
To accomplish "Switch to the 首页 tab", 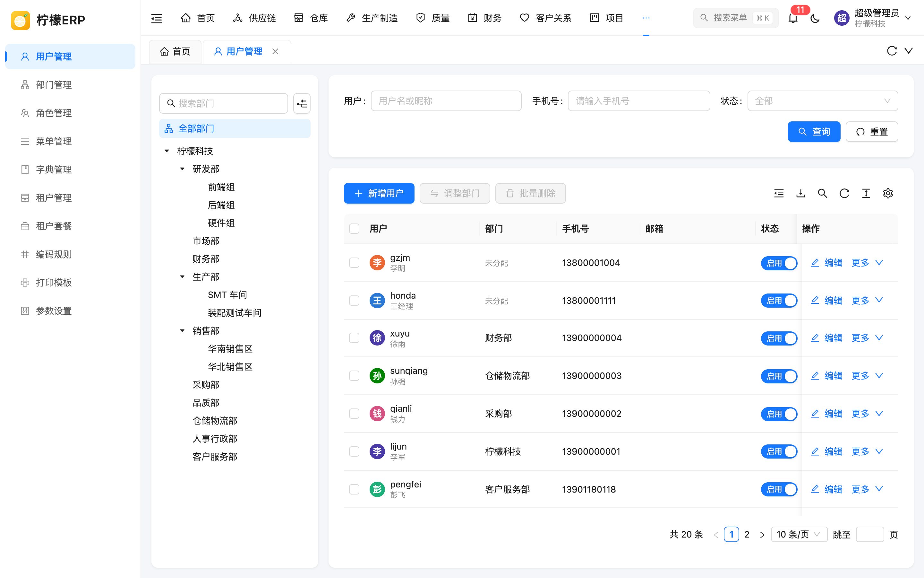I will pos(175,51).
